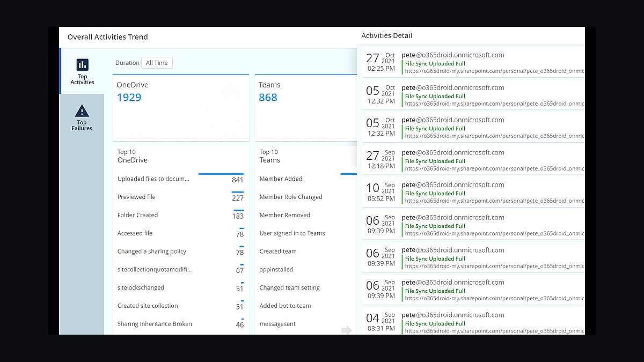The width and height of the screenshot is (644, 362).
Task: Click the Top Activities bar chart icon
Action: (x=82, y=65)
